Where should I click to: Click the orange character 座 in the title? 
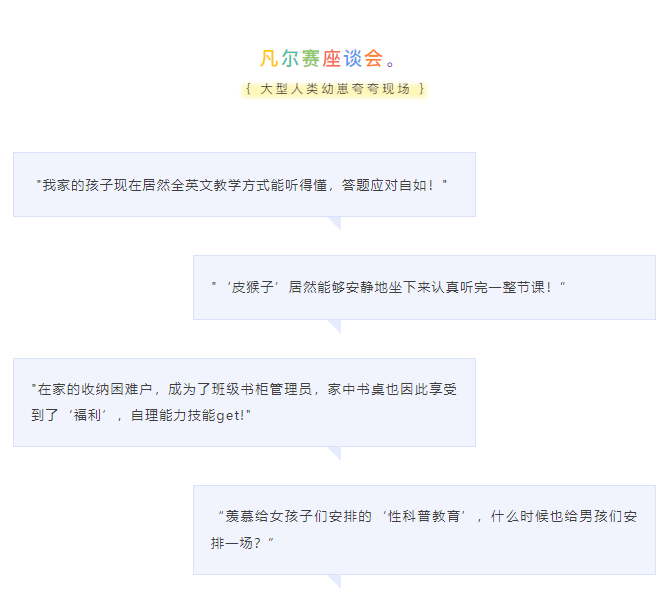[332, 58]
